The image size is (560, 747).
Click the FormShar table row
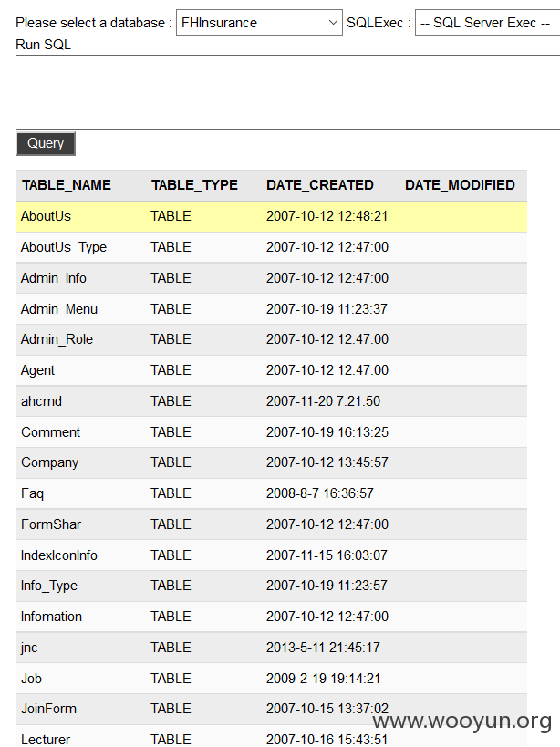tap(271, 524)
